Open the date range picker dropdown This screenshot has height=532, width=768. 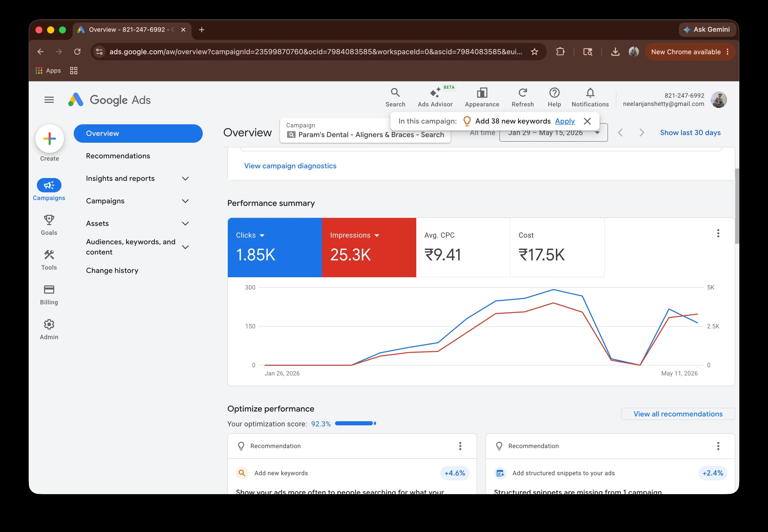click(x=553, y=133)
